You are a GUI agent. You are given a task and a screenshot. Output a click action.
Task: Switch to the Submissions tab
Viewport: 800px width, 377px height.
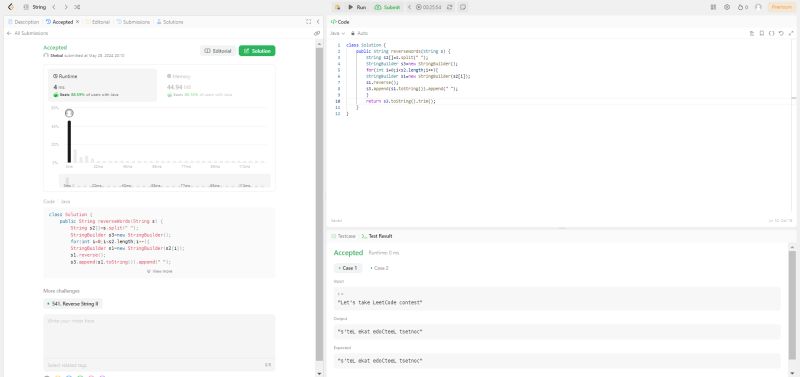[133, 22]
